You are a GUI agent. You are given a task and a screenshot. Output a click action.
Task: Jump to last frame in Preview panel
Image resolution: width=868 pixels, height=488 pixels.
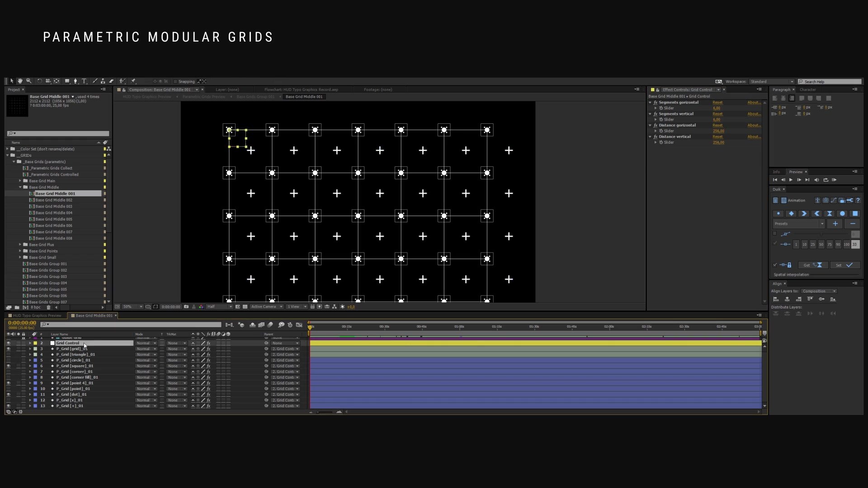click(807, 180)
